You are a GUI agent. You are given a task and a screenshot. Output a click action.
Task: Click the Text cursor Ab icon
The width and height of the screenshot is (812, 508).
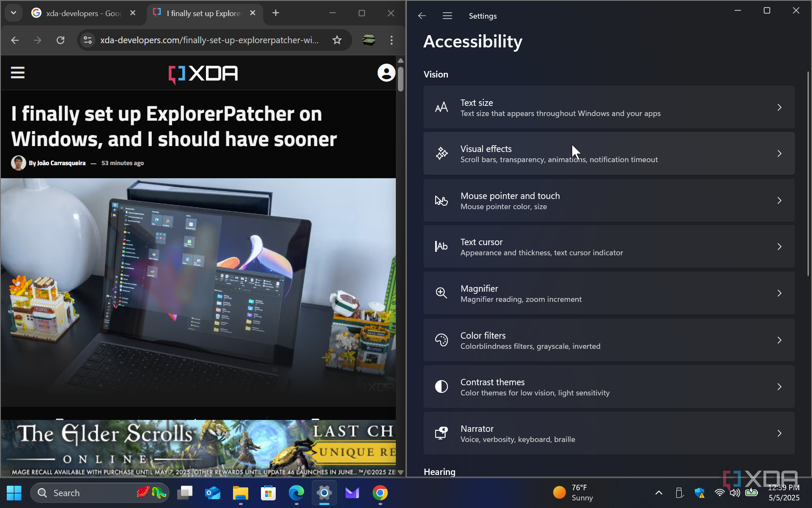442,246
